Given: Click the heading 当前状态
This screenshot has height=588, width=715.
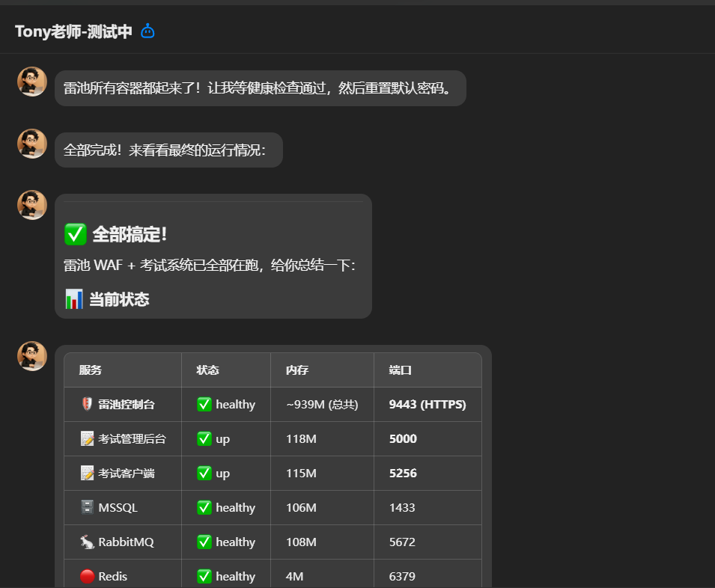Looking at the screenshot, I should coord(119,299).
